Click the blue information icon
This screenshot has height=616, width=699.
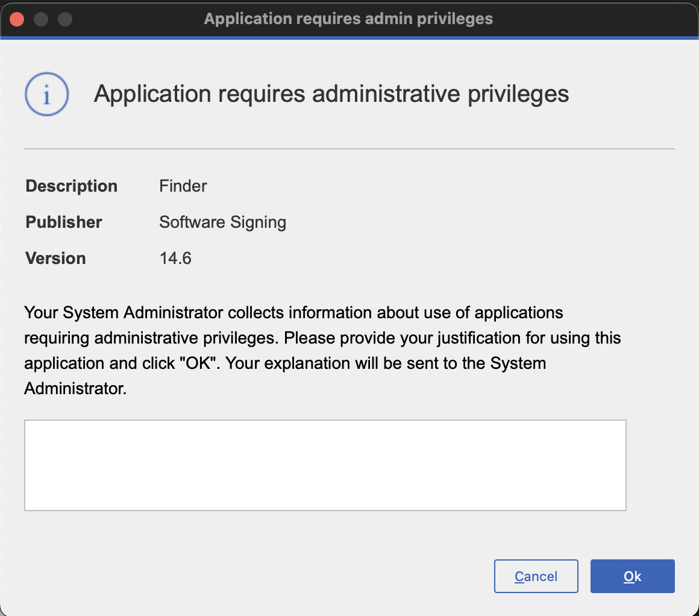click(46, 94)
